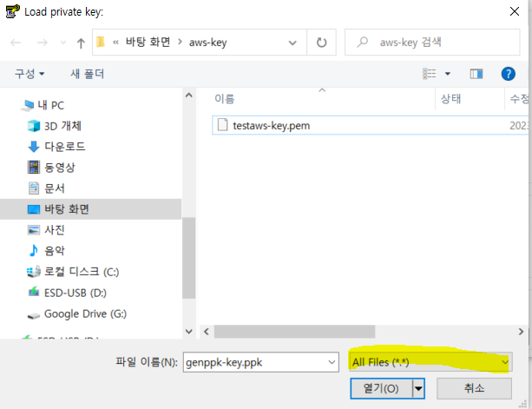
Task: Expand the file name history dropdown
Action: tap(332, 362)
